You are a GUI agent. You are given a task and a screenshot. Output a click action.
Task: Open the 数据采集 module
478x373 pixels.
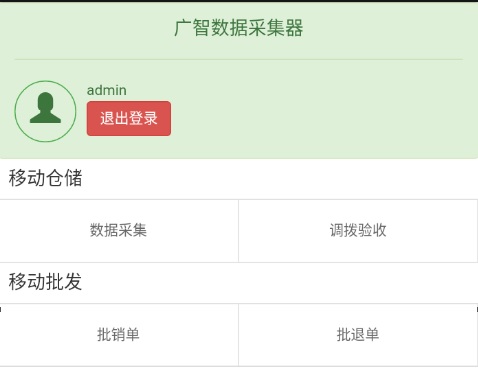tap(119, 231)
